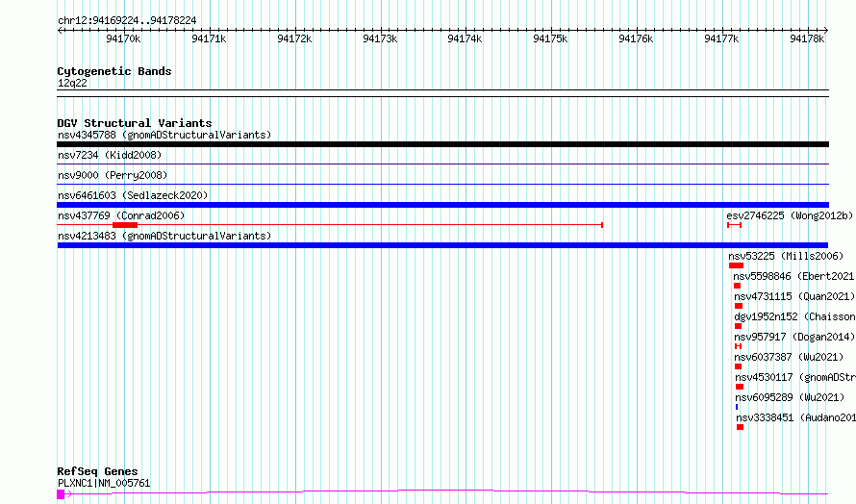Screen dimensions: 856x504
Task: Select the nsv53225 (Mills2006) label
Action: pyautogui.click(x=786, y=256)
